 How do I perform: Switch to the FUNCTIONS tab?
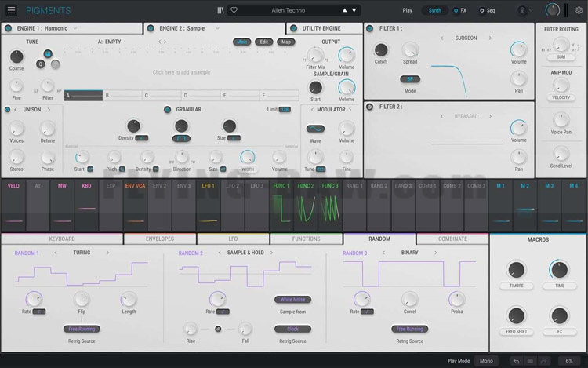pos(306,239)
